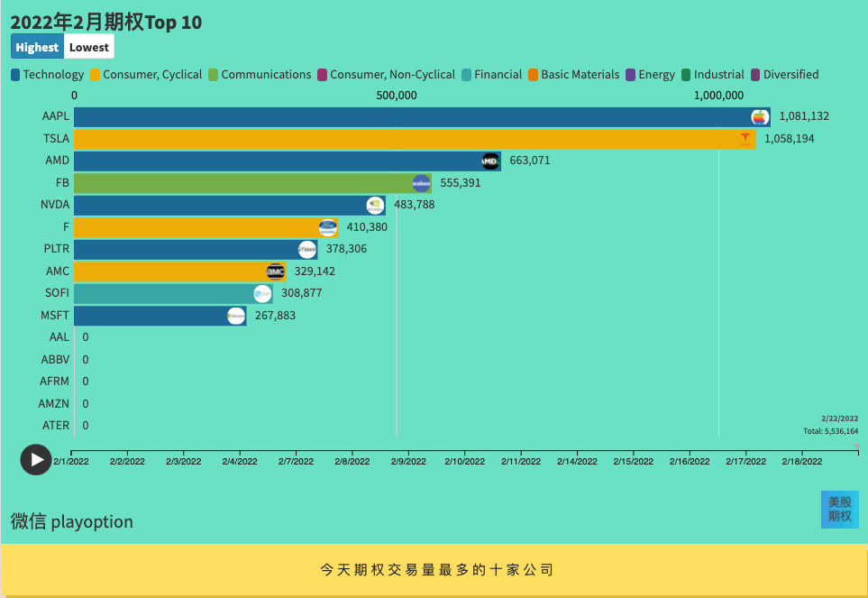Click the AMZN ticker label
The height and width of the screenshot is (598, 868).
(x=54, y=404)
